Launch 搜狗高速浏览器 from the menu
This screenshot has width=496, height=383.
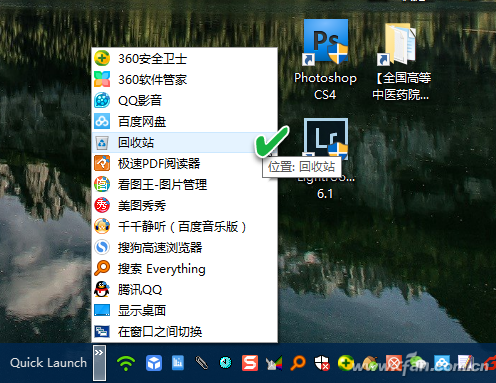coord(184,248)
